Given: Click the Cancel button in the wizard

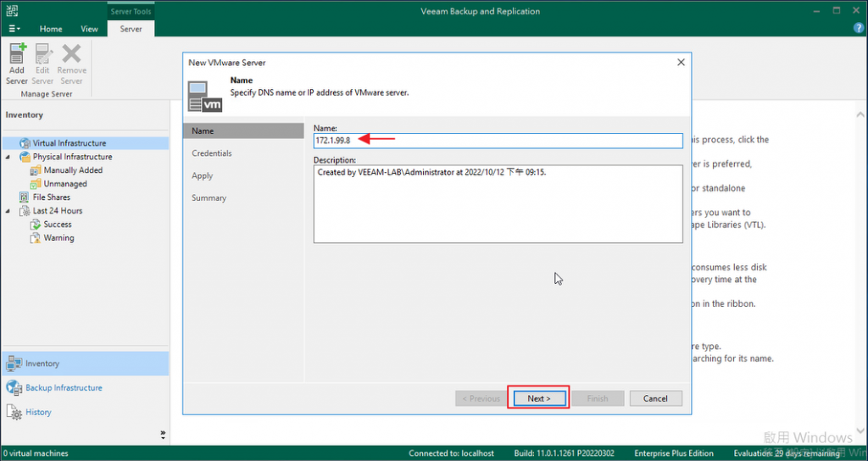Looking at the screenshot, I should [655, 398].
